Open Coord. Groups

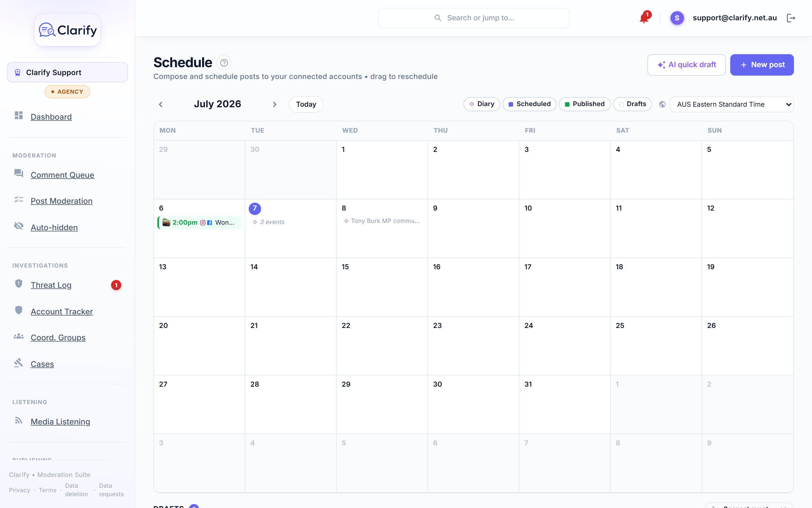58,337
